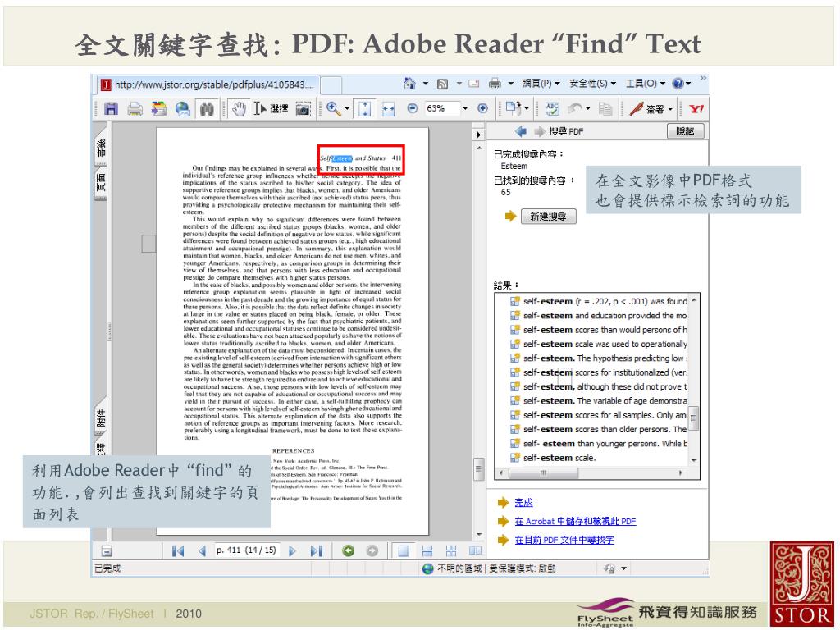Open the Home icon dropdown arrow
The width and height of the screenshot is (840, 630).
tap(426, 84)
